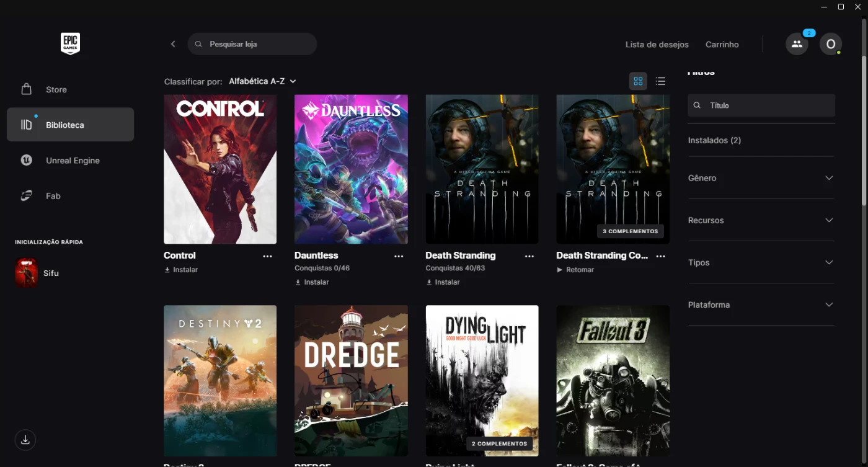Expand the Plataforma filter section
The width and height of the screenshot is (868, 467).
[x=761, y=305]
